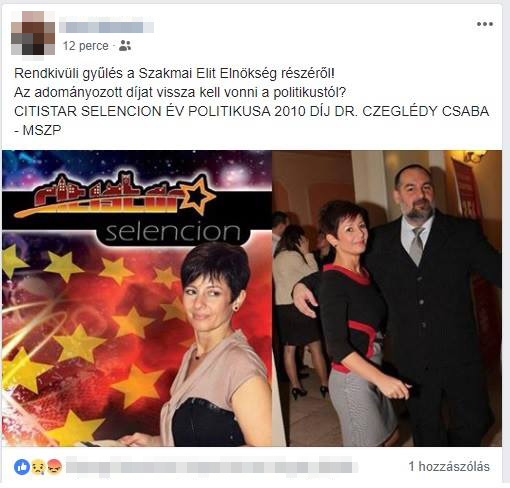510x488 pixels.
Task: Open the blurred poster name link
Action: coord(106,27)
